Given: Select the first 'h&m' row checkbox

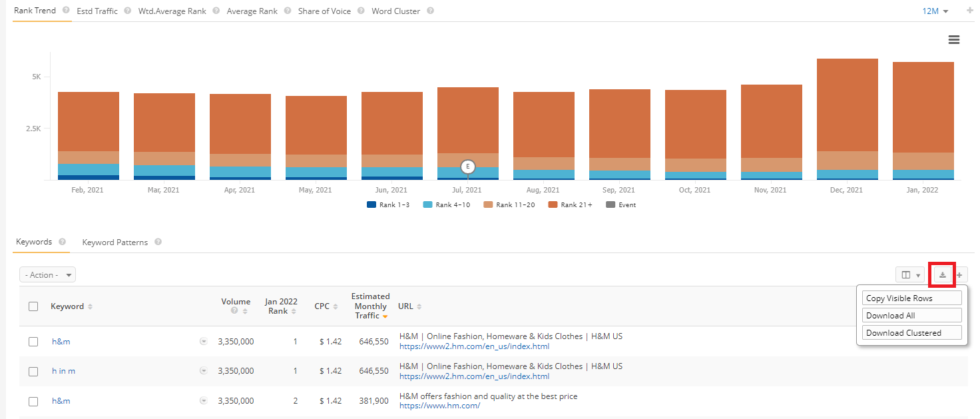Looking at the screenshot, I should coord(33,342).
